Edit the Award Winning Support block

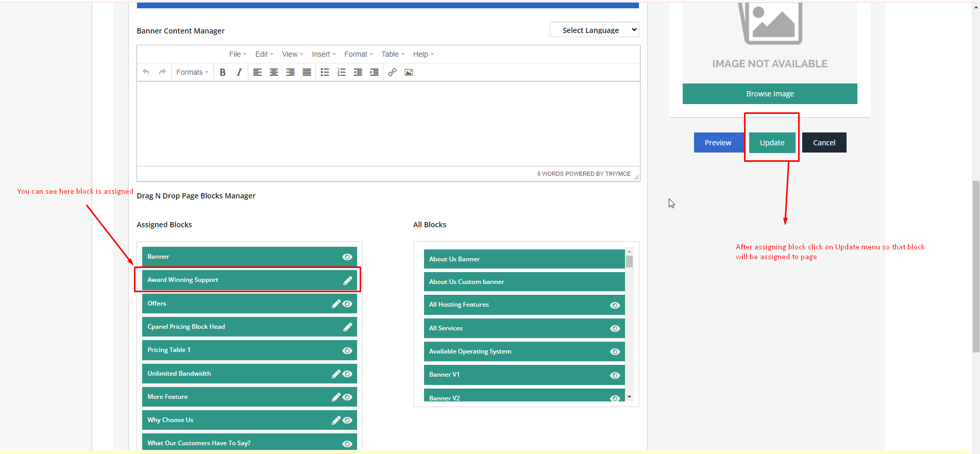click(348, 280)
